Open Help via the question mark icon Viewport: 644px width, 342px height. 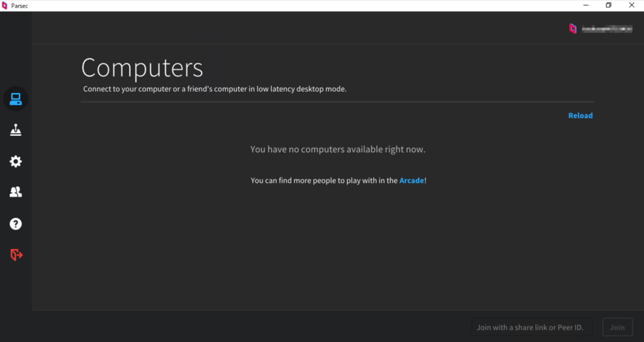click(16, 224)
